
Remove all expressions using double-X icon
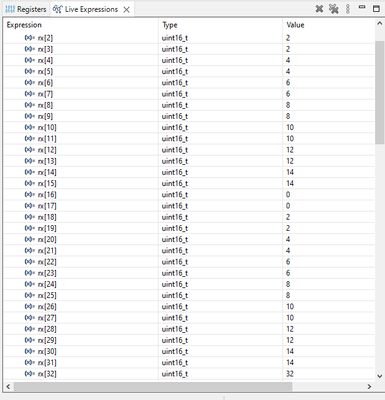pos(333,9)
